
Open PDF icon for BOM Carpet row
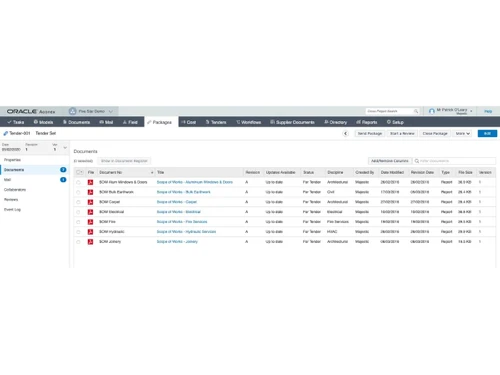click(x=90, y=202)
